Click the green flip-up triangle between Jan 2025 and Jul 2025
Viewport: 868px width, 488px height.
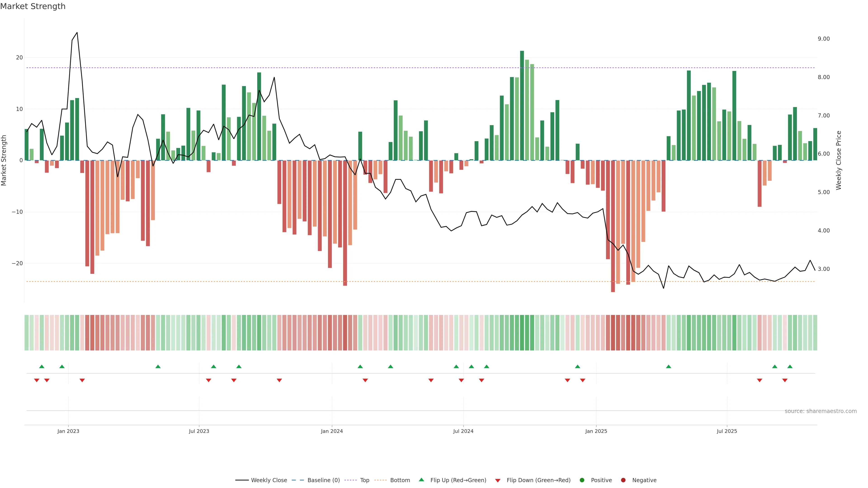(x=669, y=366)
